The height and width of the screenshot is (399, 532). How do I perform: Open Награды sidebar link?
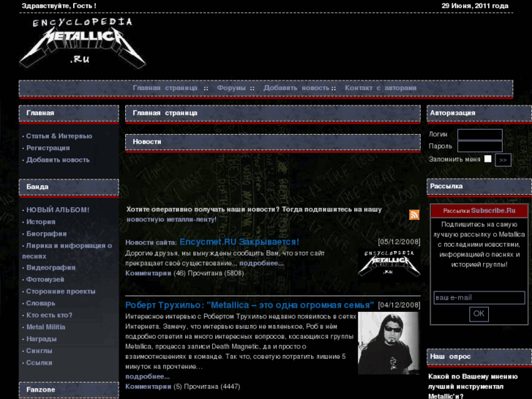[x=42, y=339]
